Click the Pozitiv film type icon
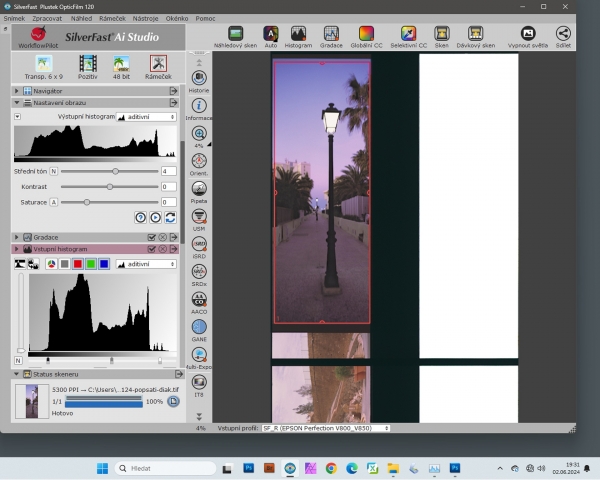This screenshot has width=600, height=480. pyautogui.click(x=88, y=67)
